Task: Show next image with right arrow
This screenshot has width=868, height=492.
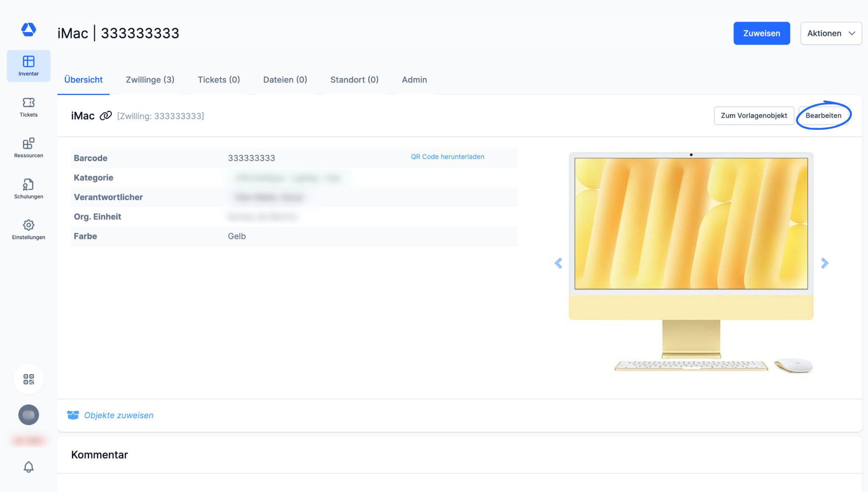Action: click(x=824, y=263)
